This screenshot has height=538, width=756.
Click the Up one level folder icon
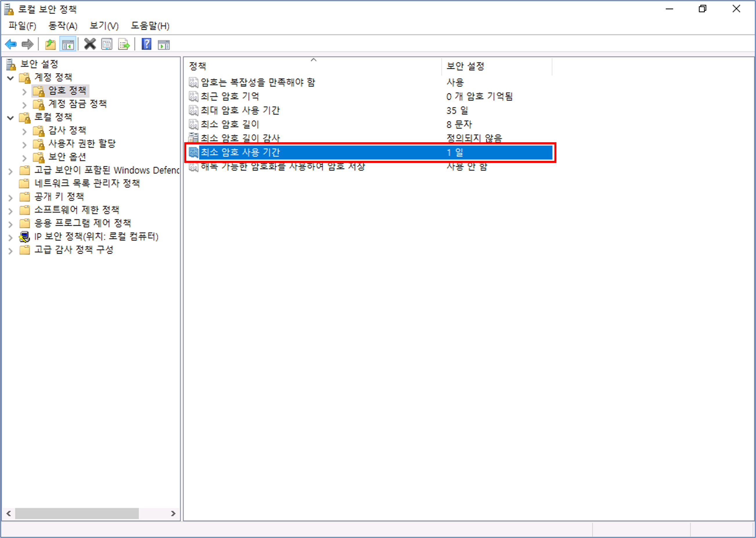click(50, 44)
